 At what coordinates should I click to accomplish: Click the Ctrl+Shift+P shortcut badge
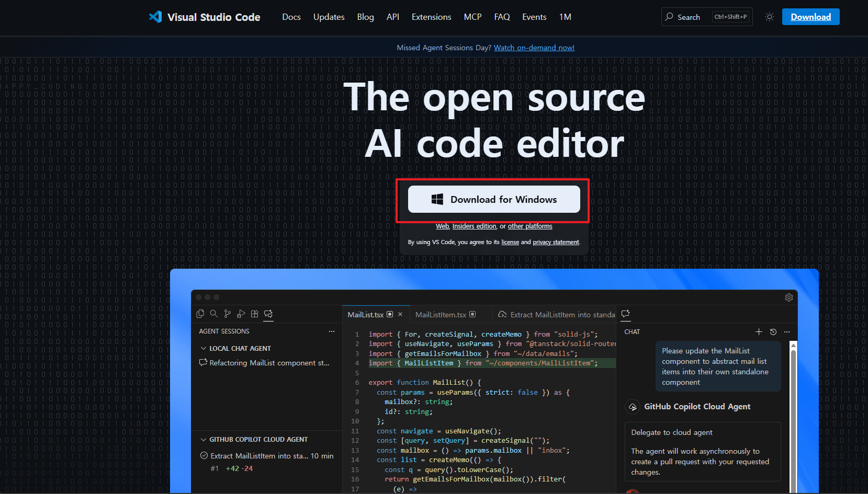tap(731, 17)
